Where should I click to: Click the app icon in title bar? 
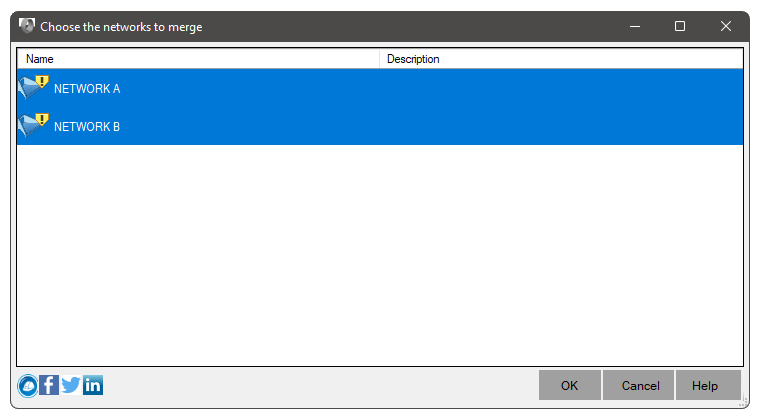[x=27, y=26]
